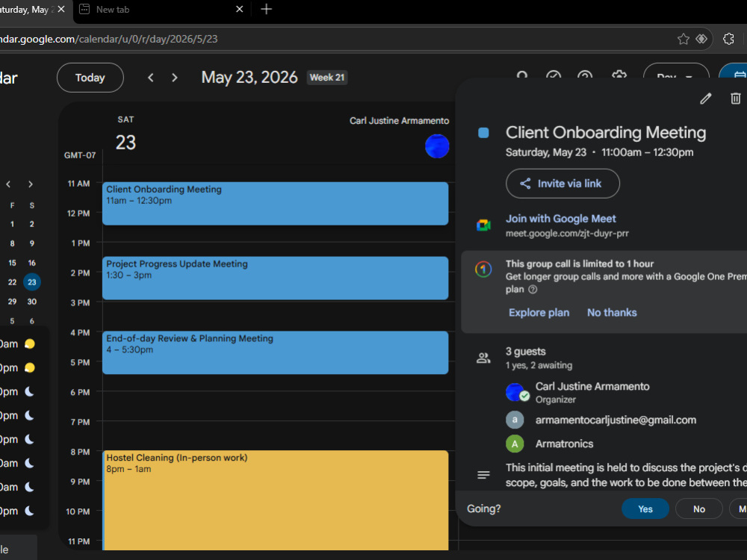The height and width of the screenshot is (560, 747).
Task: Click the '1 yes, 2 awaiting' text
Action: click(x=539, y=365)
